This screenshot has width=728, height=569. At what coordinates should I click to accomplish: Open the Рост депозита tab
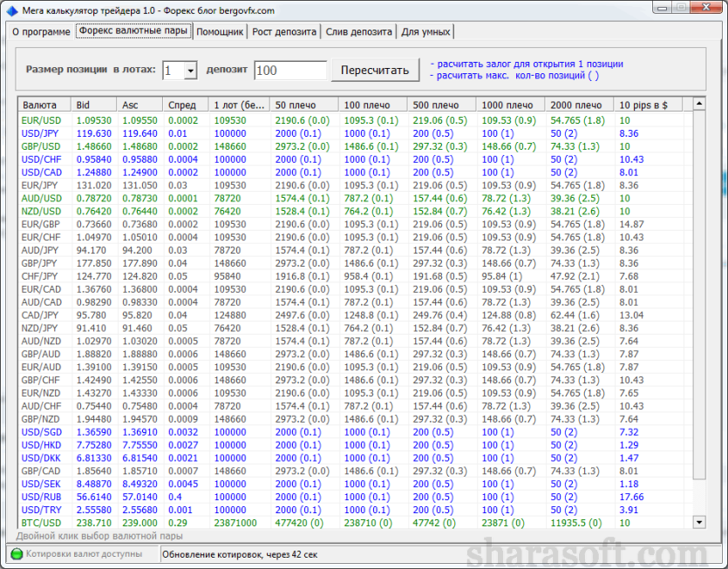284,32
